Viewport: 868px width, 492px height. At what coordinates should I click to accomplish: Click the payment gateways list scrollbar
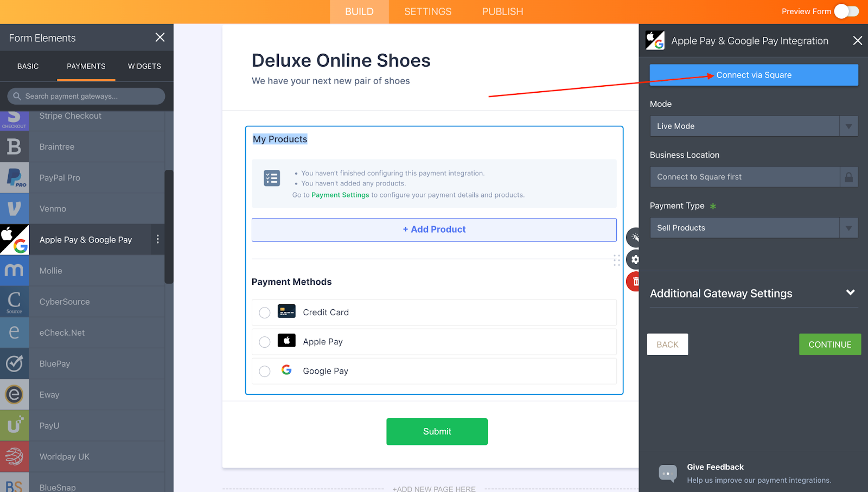pyautogui.click(x=169, y=227)
